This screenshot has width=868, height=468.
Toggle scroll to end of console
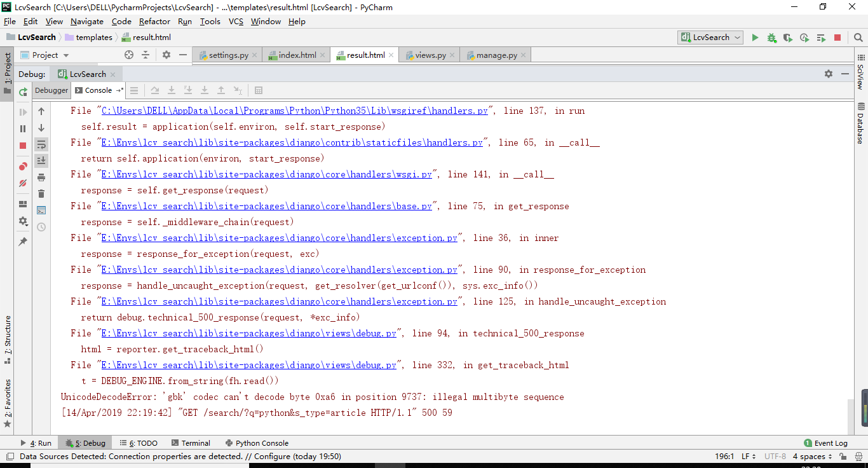click(x=41, y=161)
